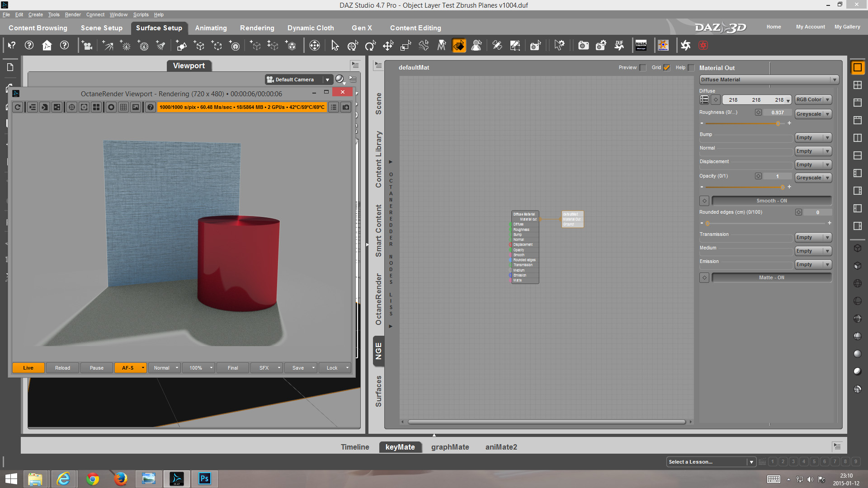The width and height of the screenshot is (868, 488).
Task: Select the Universal manipulation tool
Action: click(353, 46)
